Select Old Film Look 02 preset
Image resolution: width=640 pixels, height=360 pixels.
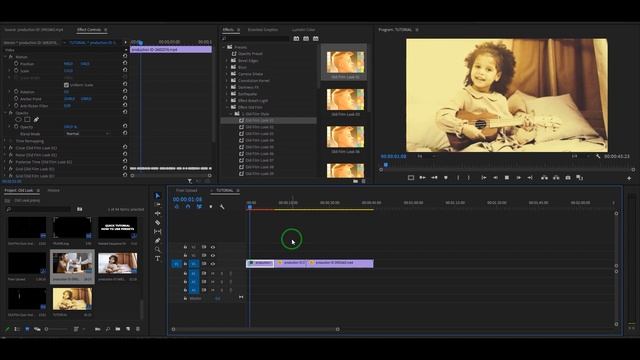pos(260,127)
